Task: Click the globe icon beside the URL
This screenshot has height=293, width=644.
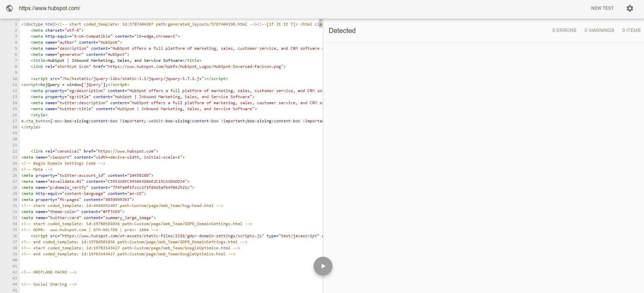Action: [x=9, y=8]
